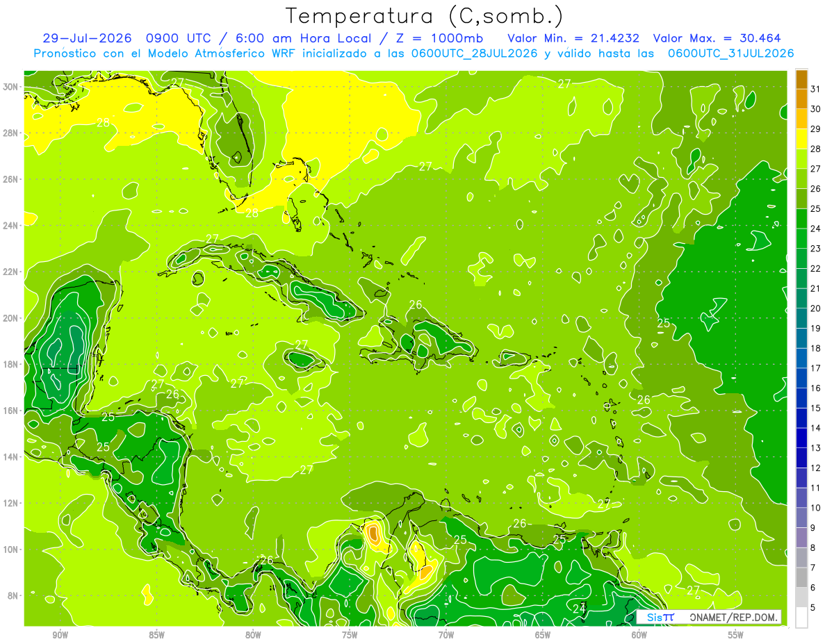Select the init time "0600UTC_28JUL2026"
Image resolution: width=834 pixels, height=644 pixels.
(474, 53)
